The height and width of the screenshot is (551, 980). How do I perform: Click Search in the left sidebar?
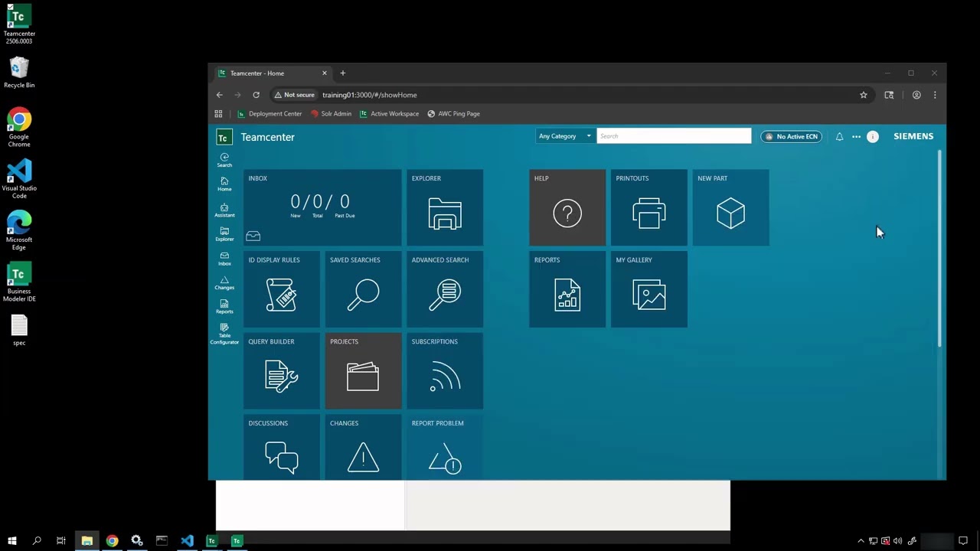pos(224,160)
